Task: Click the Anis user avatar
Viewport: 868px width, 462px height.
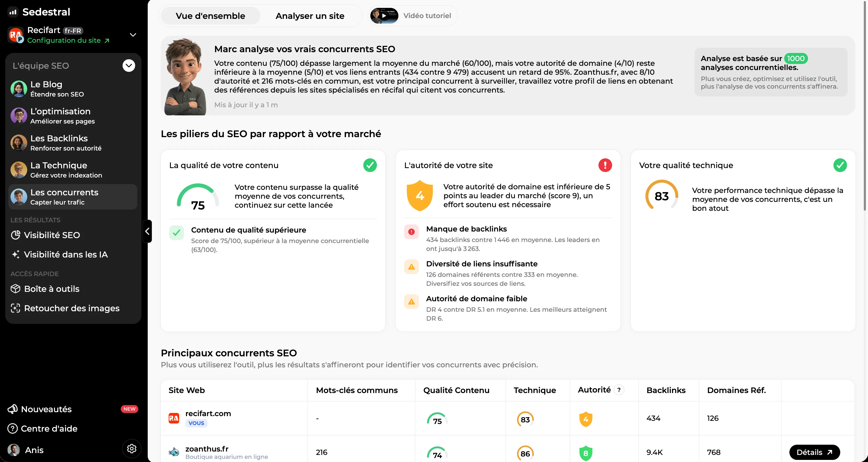Action: pos(13,450)
